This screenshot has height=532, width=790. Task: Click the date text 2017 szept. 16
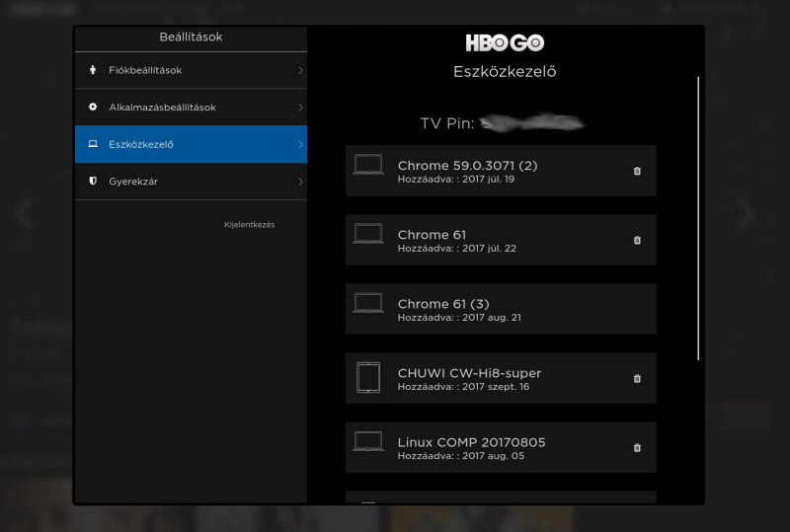click(496, 387)
